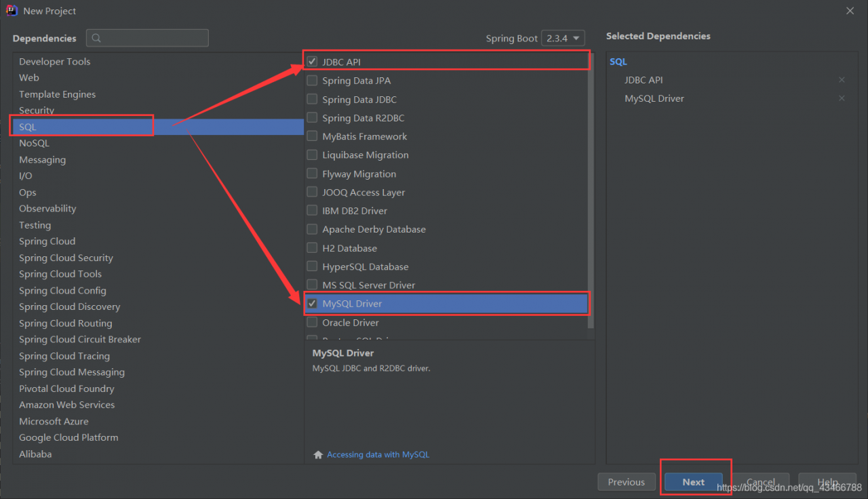Viewport: 868px width, 499px height.
Task: Open the Accessing data with MySQL link
Action: (378, 455)
